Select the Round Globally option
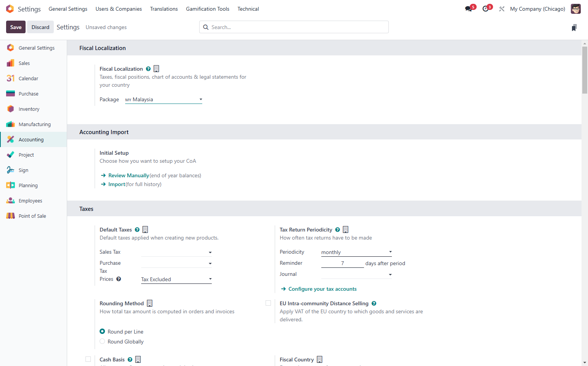The height and width of the screenshot is (366, 588). point(102,341)
